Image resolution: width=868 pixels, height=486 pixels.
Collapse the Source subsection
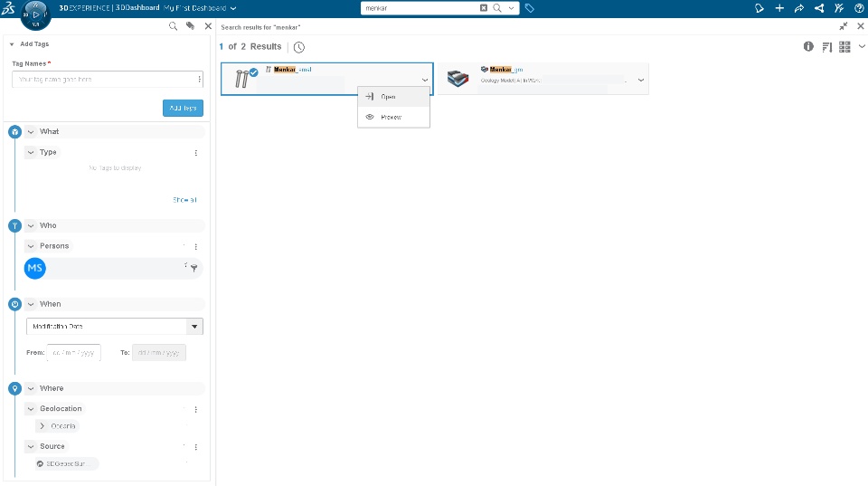31,447
